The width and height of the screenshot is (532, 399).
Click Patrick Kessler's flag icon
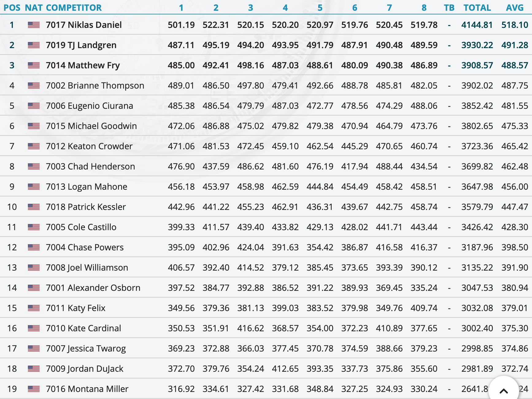pyautogui.click(x=34, y=207)
